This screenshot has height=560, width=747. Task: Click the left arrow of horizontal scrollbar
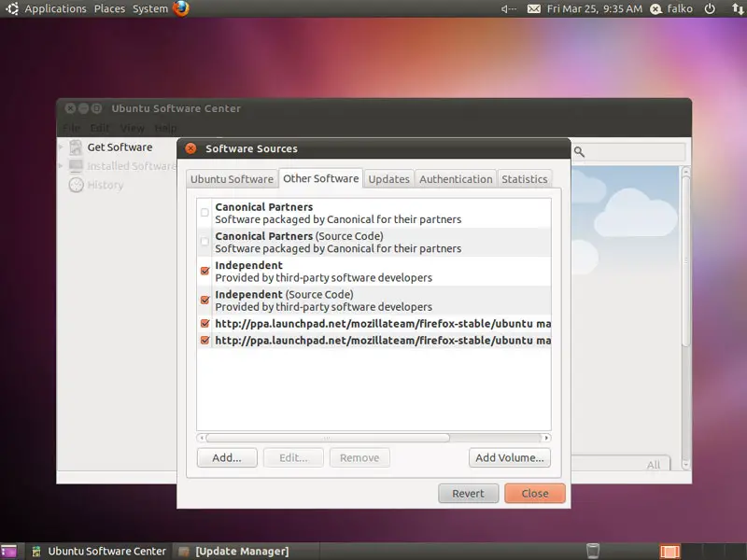tap(202, 438)
